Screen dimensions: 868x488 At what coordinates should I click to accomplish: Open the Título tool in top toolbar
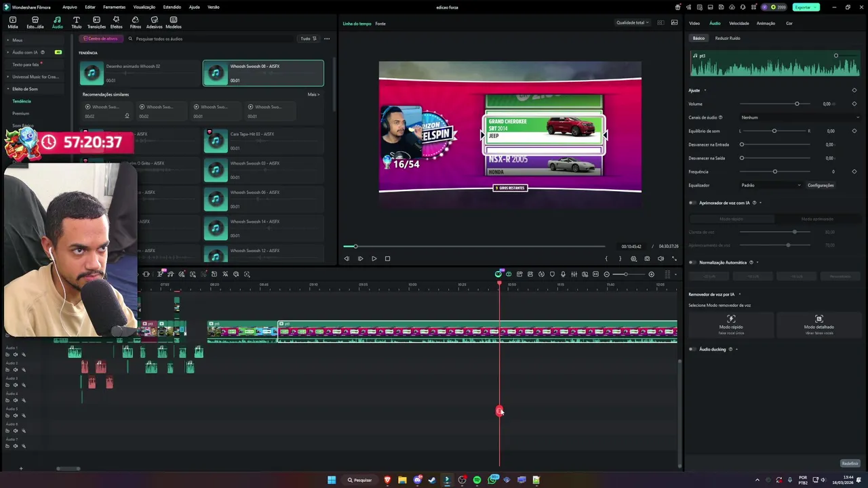tap(76, 22)
